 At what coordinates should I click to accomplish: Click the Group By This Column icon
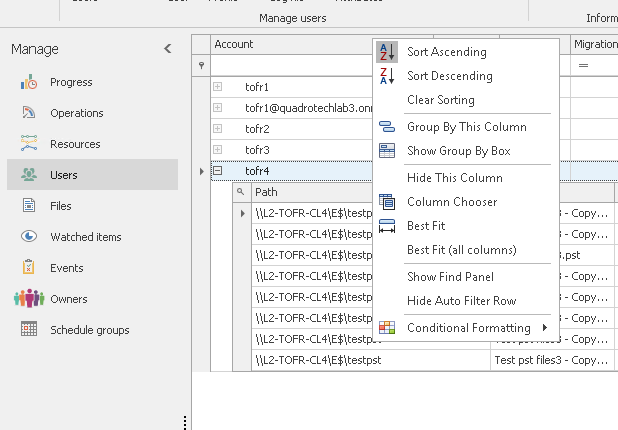[x=387, y=127]
